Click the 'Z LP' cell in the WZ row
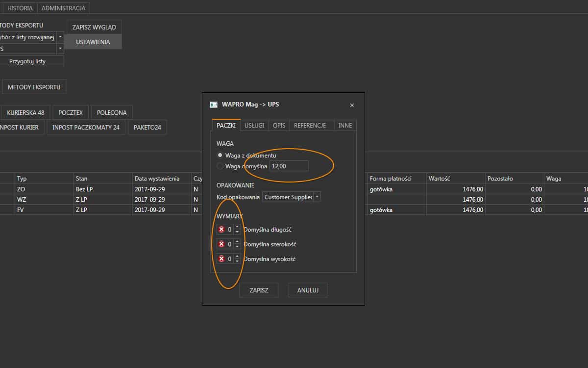This screenshot has width=588, height=368. coord(103,199)
